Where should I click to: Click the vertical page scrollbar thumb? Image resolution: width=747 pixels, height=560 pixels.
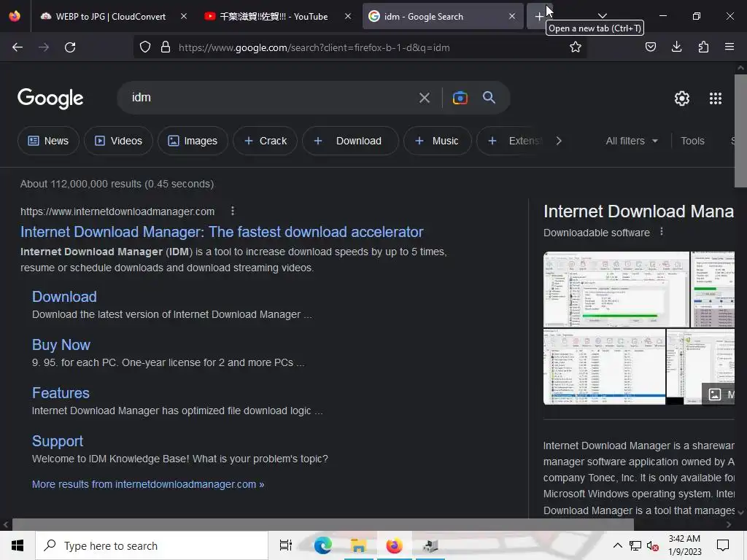coord(740,131)
